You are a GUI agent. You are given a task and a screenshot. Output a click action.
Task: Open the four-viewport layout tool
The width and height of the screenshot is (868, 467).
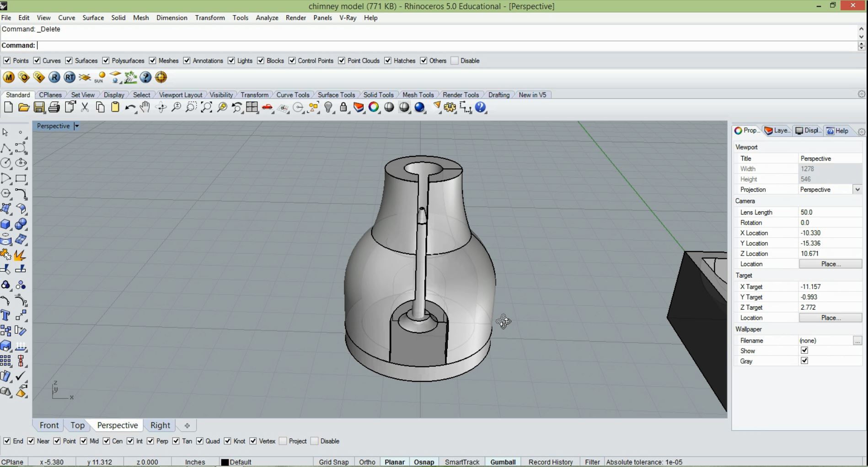pyautogui.click(x=252, y=107)
